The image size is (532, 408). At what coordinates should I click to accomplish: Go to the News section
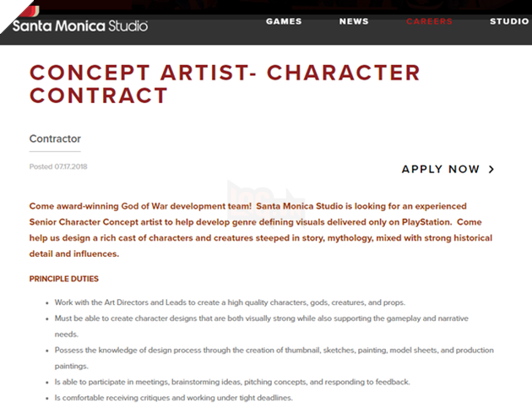click(x=354, y=21)
